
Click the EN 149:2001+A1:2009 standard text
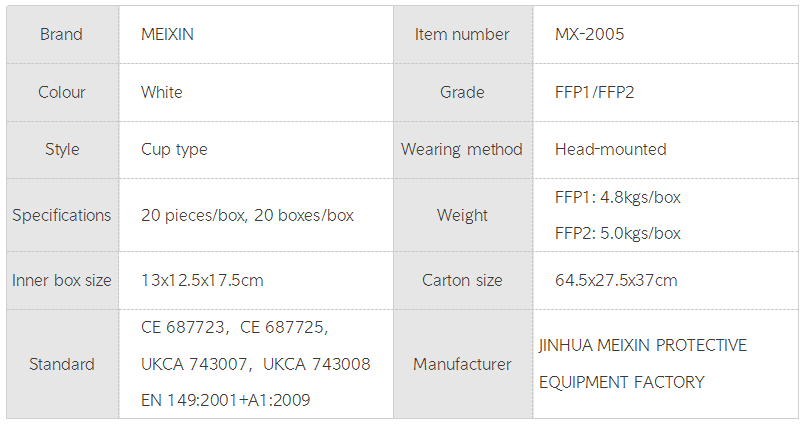[226, 400]
